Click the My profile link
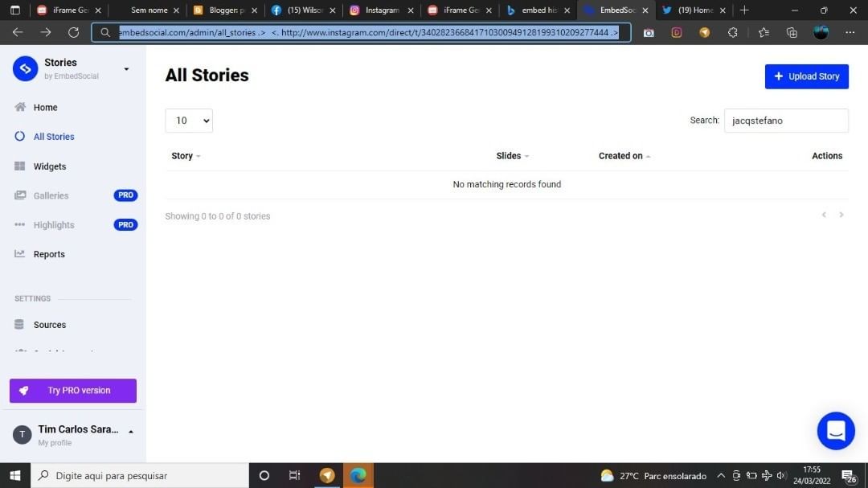 [55, 443]
